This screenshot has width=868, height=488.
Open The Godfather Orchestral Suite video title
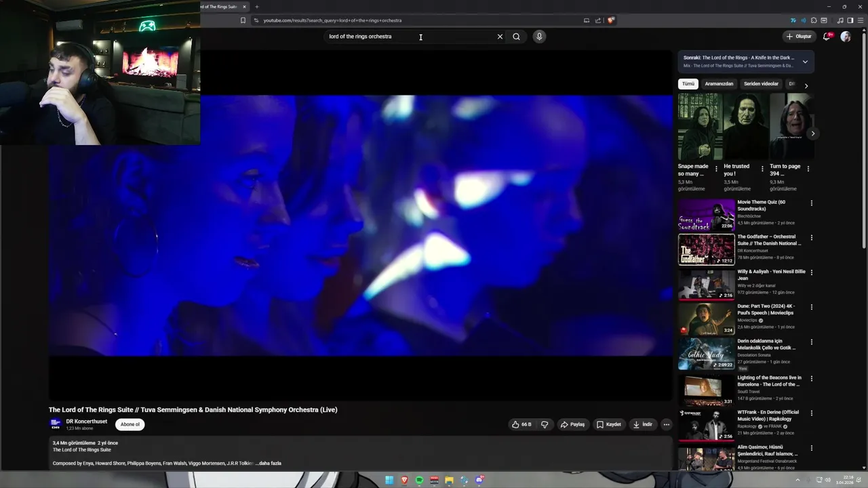pyautogui.click(x=770, y=240)
